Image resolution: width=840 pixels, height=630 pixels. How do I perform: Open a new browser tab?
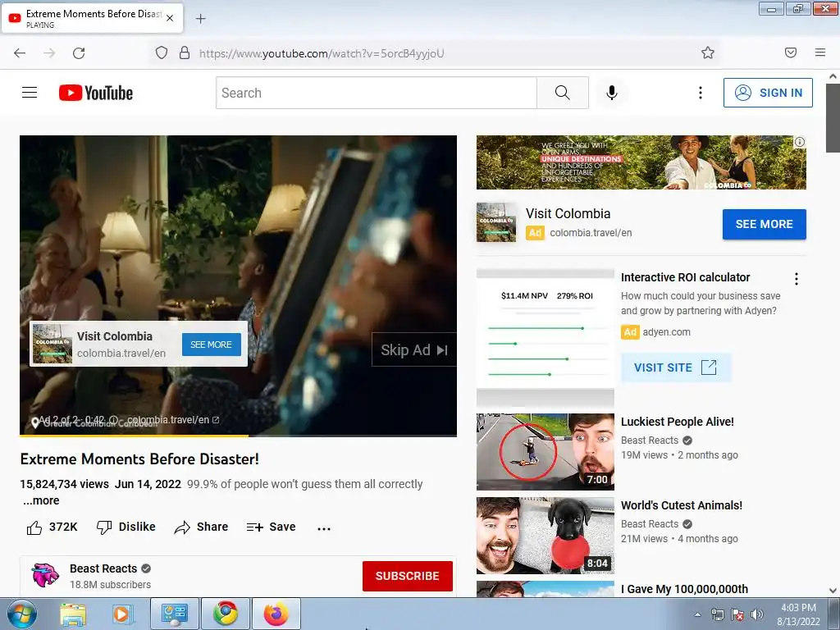click(x=201, y=19)
